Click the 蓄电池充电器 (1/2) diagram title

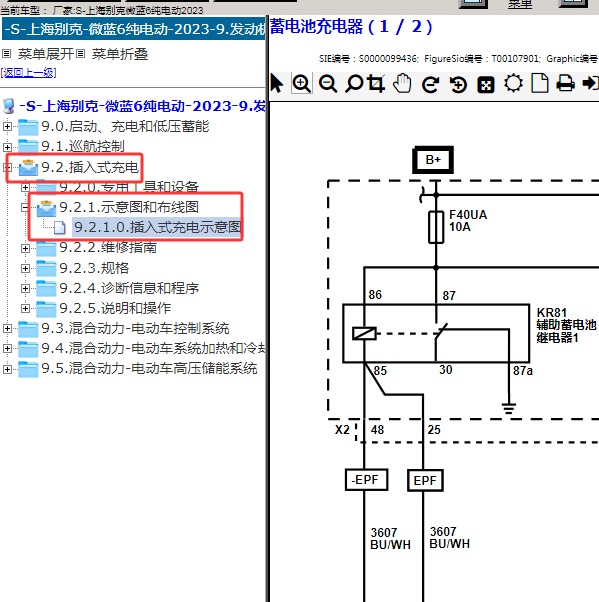[351, 27]
